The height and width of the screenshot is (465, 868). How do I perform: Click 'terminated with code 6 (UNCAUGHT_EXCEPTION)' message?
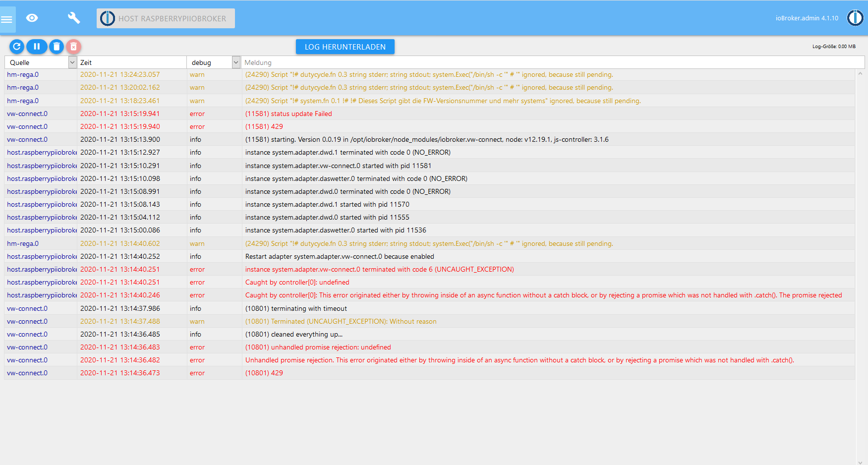click(x=380, y=269)
